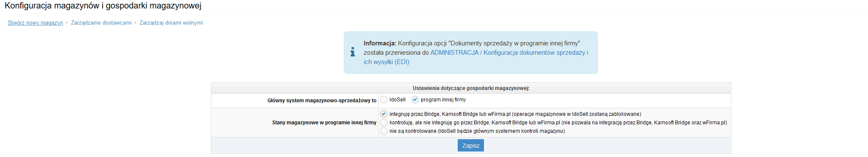Select 'program innej firmy' radio option
Screen dimensions: 868x157
click(x=415, y=100)
